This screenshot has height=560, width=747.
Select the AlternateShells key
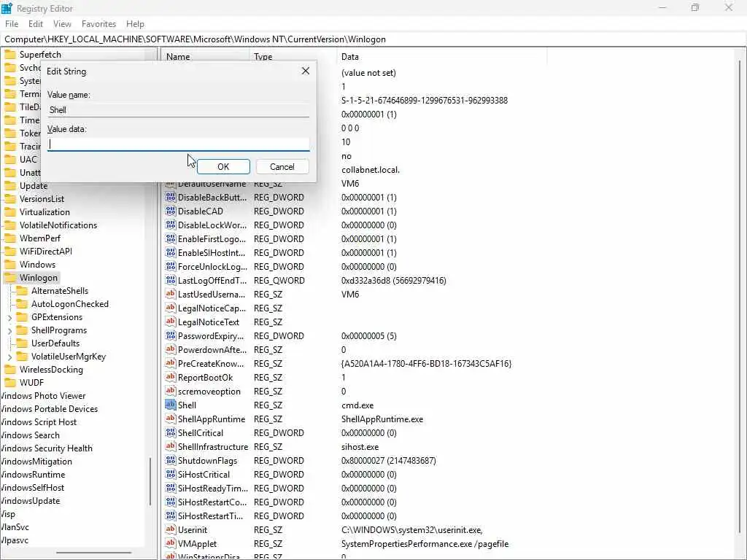60,291
